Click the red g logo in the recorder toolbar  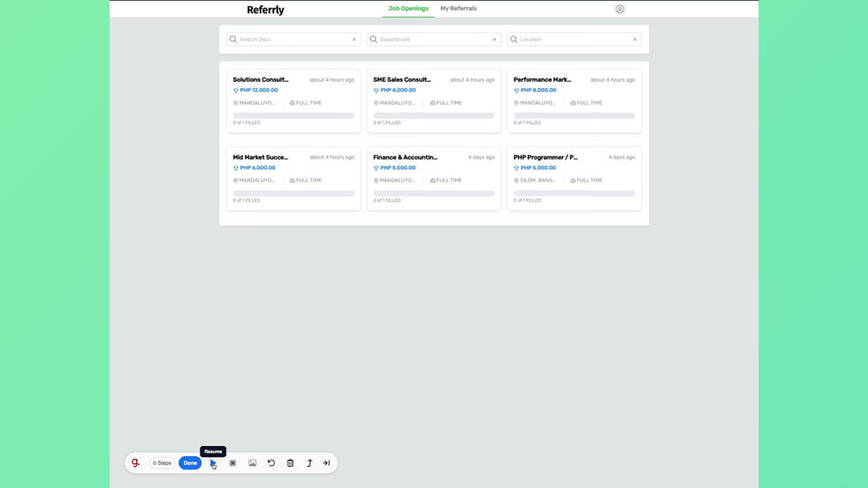(x=135, y=462)
